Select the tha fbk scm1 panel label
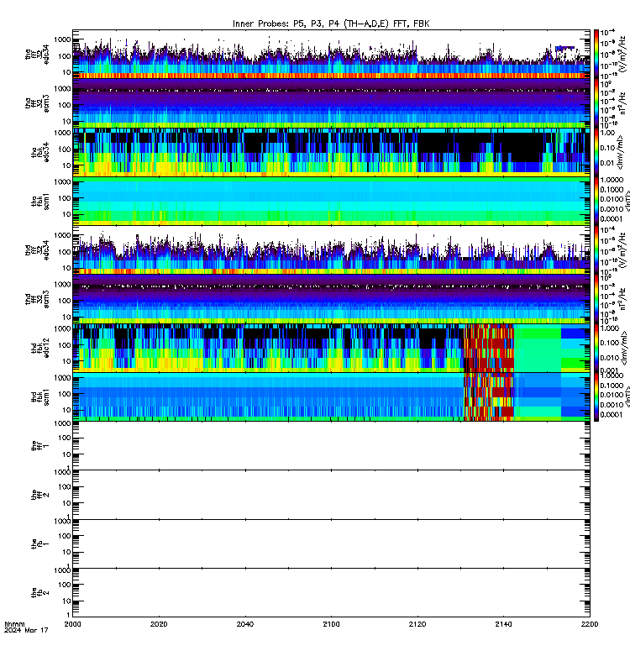630x672 pixels. click(x=40, y=201)
